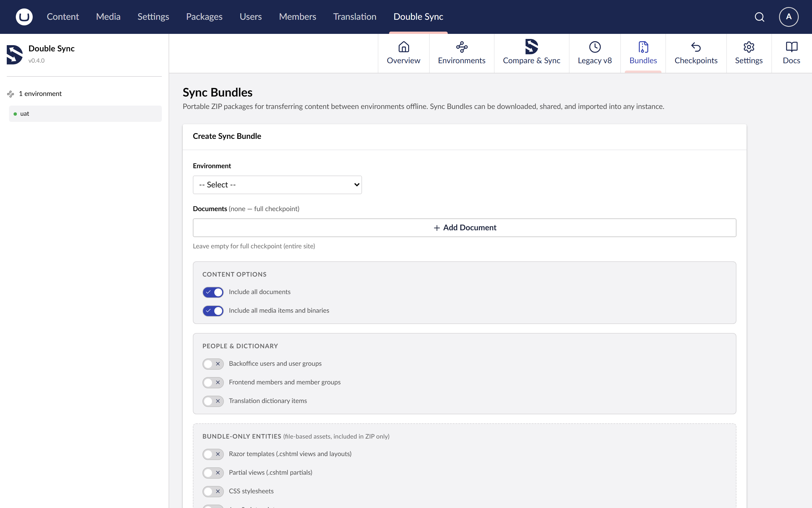812x508 pixels.
Task: Select the uat environment in sidebar
Action: [x=85, y=114]
